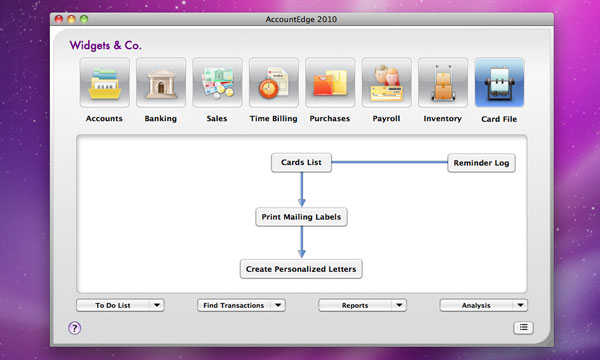Expand the Find Transactions dropdown arrow

point(278,305)
